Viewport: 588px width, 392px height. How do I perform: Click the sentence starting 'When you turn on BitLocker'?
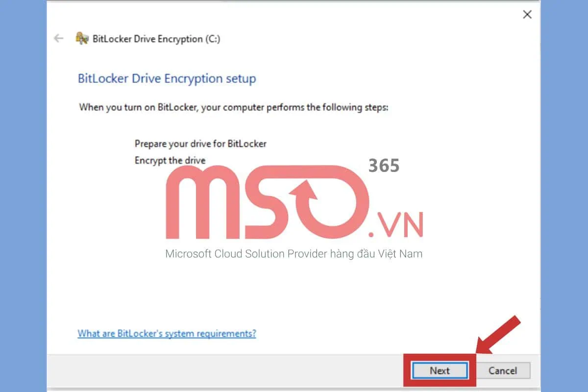pyautogui.click(x=233, y=107)
